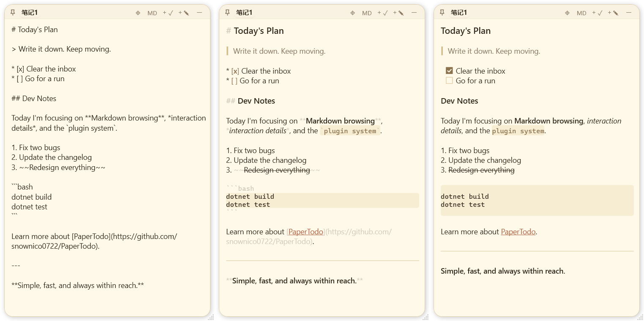Screen dimensions: 644x321
Task: Click the resize grip of the left note
Action: pyautogui.click(x=211, y=317)
